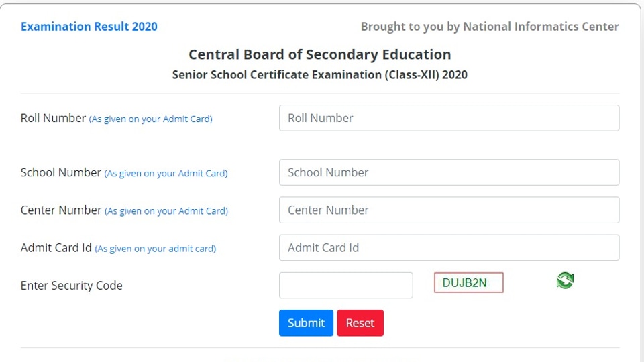Viewport: 644px width, 362px height.
Task: Activate the Center Number input field
Action: [x=449, y=210]
